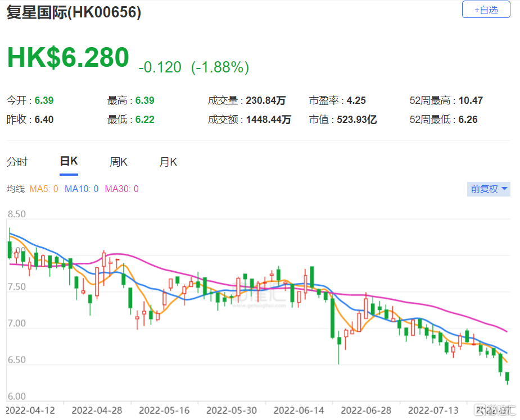Click the 2022-06-28 date axis label
Viewport: 520px width, 420px height.
coord(366,410)
